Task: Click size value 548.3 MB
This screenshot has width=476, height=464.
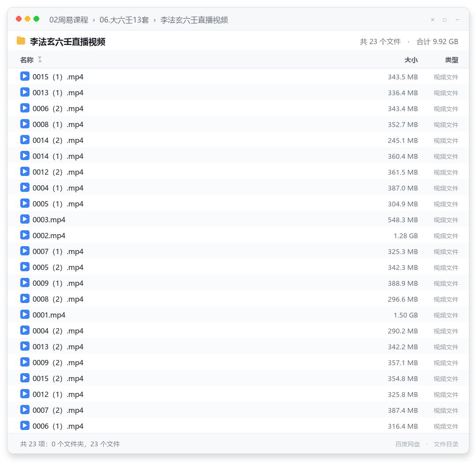Action: tap(403, 220)
